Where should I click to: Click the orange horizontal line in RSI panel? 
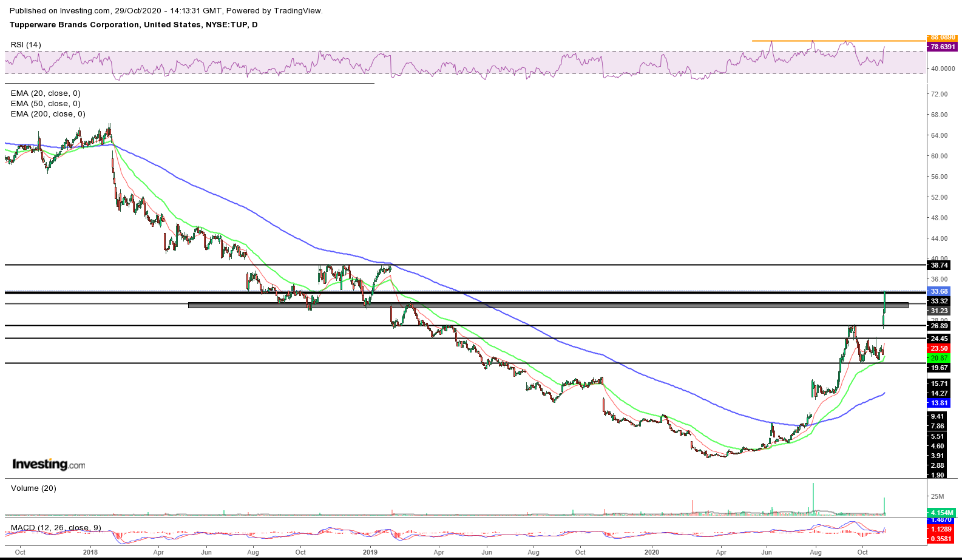(x=839, y=41)
